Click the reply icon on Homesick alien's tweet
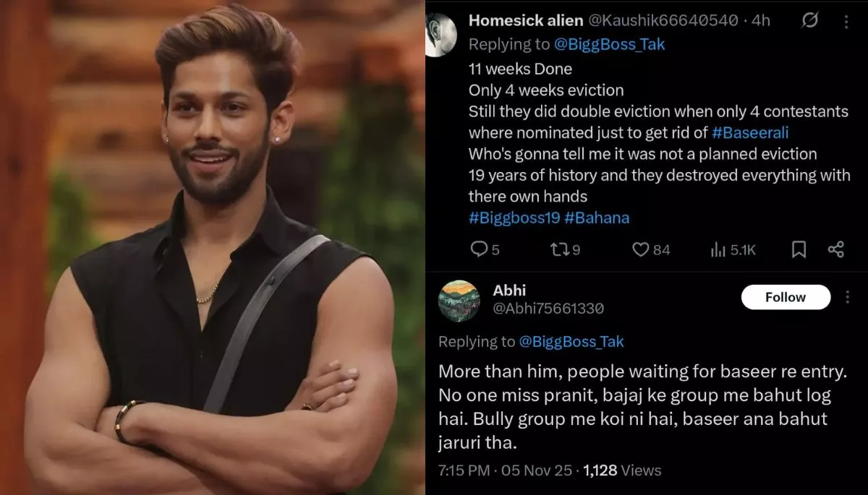 tap(479, 249)
